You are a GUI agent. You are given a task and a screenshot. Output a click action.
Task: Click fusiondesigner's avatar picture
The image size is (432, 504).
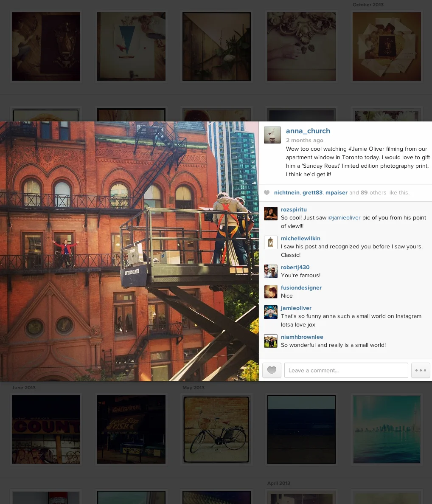pos(270,292)
